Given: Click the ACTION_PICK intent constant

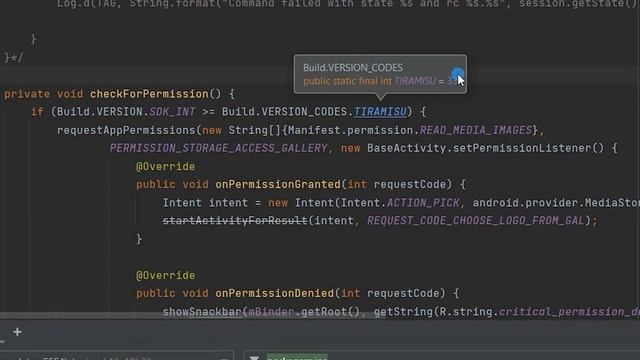Looking at the screenshot, I should pyautogui.click(x=423, y=203).
